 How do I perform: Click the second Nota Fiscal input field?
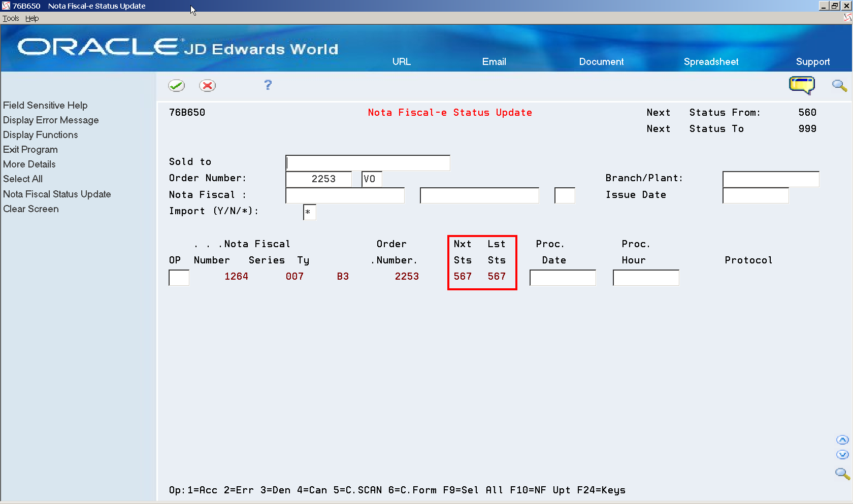pos(479,195)
